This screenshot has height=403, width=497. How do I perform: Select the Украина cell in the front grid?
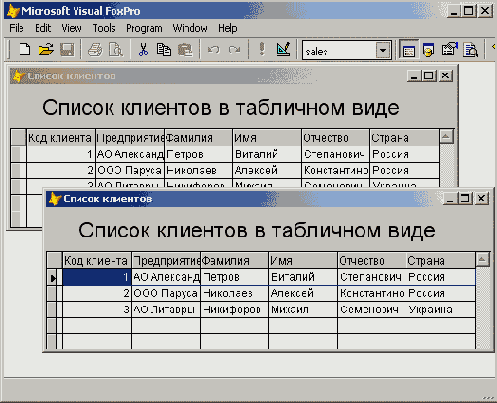[441, 310]
